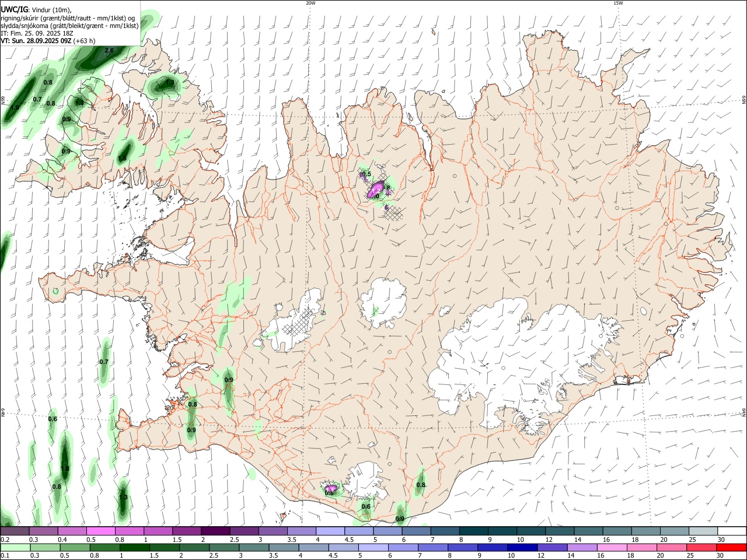Click the "IT: Fim. 25. 09. 2025 18Z" line
This screenshot has width=747, height=560.
coord(37,33)
